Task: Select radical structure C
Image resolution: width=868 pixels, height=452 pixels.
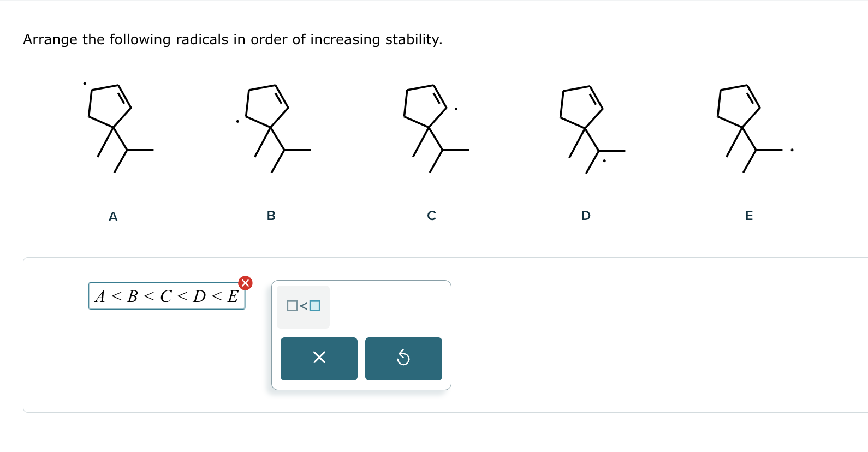Action: pyautogui.click(x=431, y=126)
